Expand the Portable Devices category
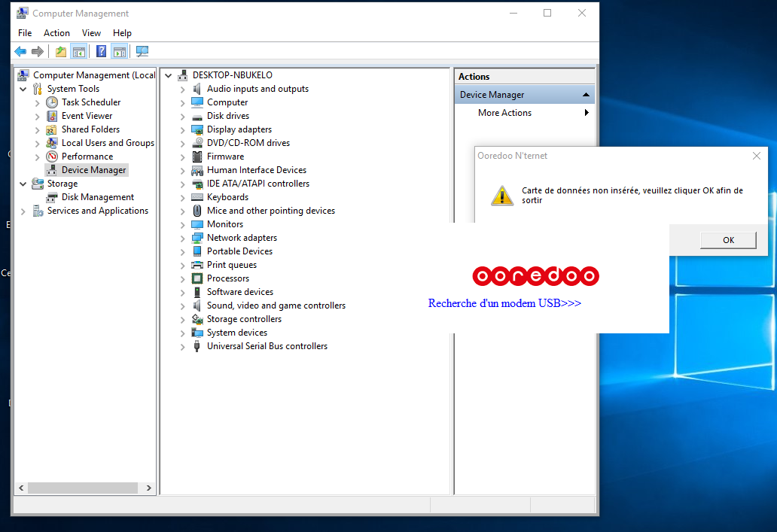Image resolution: width=777 pixels, height=532 pixels. (x=183, y=251)
